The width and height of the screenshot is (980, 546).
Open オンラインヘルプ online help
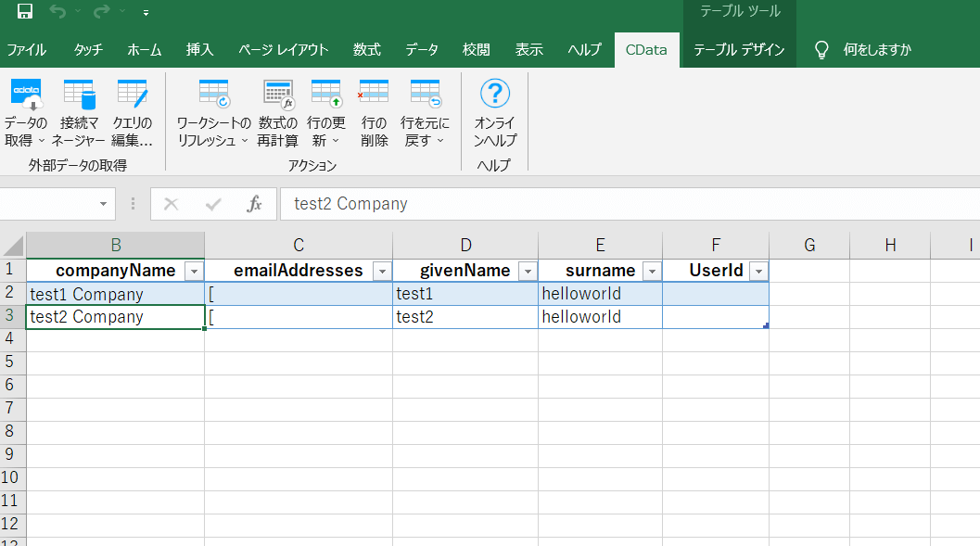[495, 95]
